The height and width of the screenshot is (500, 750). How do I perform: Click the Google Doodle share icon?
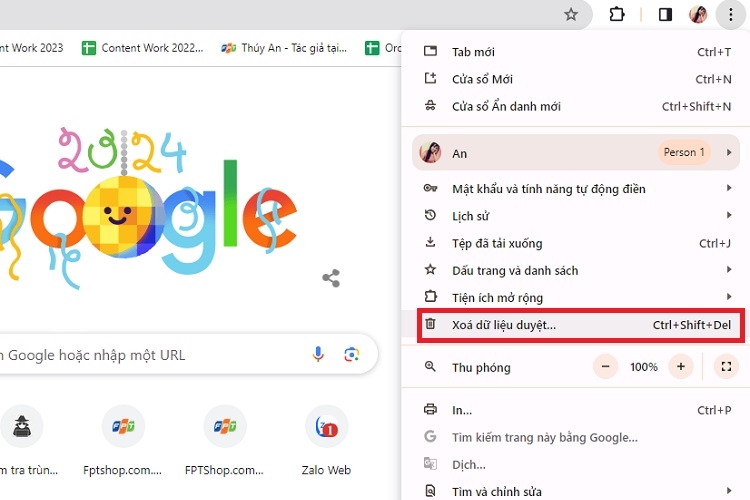331,278
